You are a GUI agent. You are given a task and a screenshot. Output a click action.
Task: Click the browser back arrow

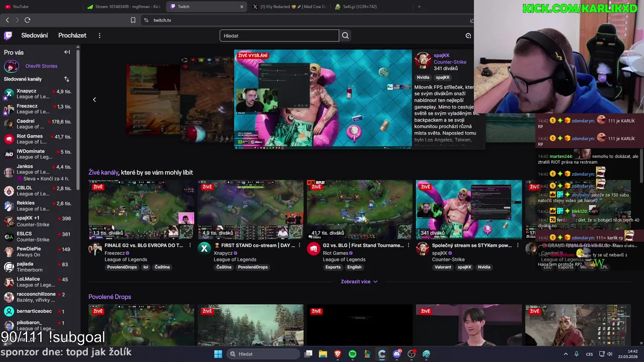pos(7,20)
